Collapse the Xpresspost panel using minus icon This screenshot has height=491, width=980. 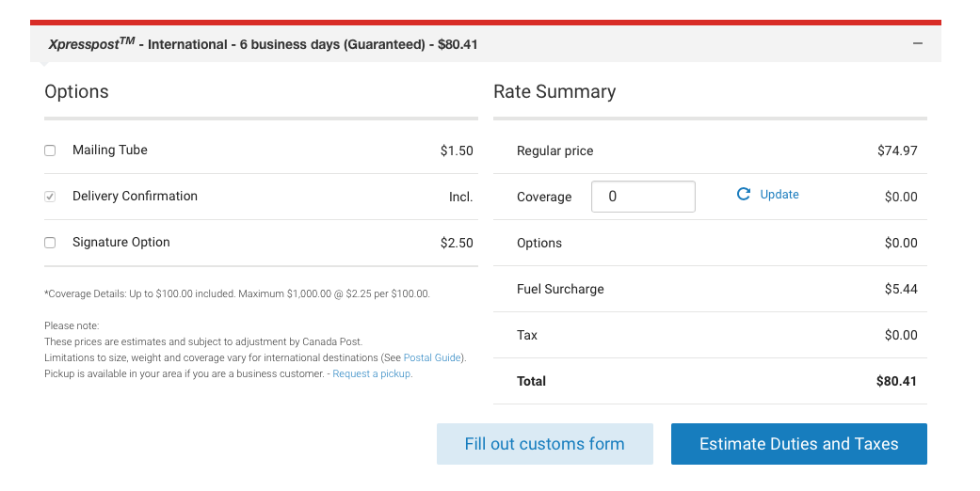[x=917, y=43]
